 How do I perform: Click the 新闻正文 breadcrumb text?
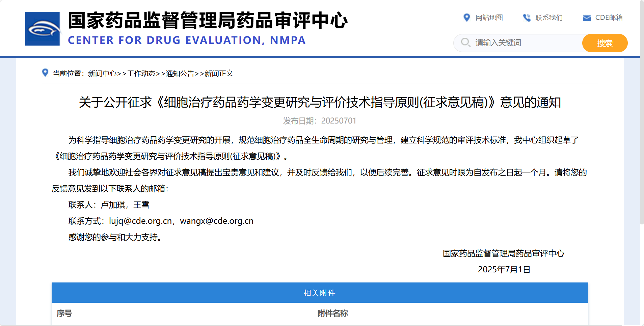point(219,74)
